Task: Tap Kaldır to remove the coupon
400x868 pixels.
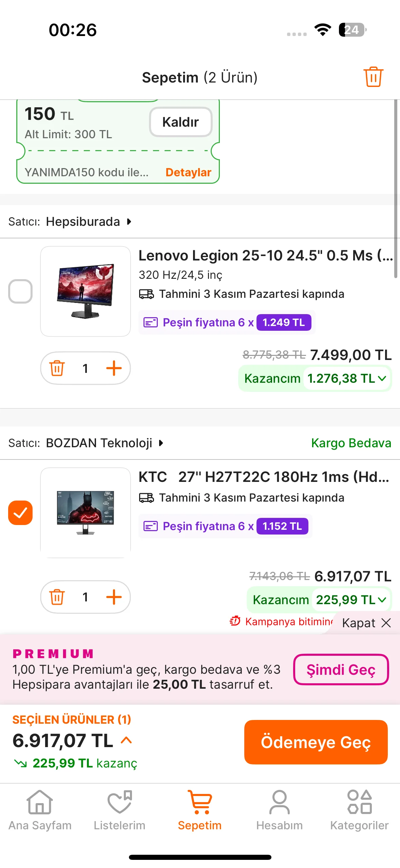Action: (180, 122)
